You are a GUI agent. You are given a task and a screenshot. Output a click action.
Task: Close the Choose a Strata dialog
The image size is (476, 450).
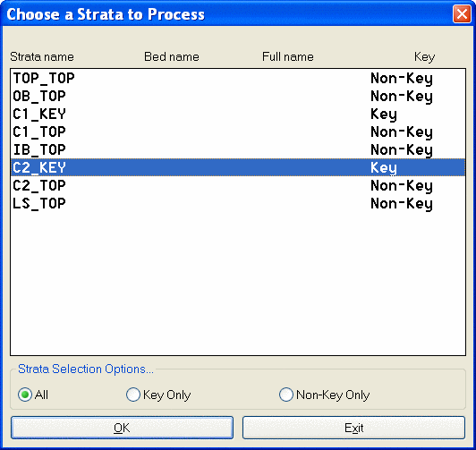pos(462,14)
